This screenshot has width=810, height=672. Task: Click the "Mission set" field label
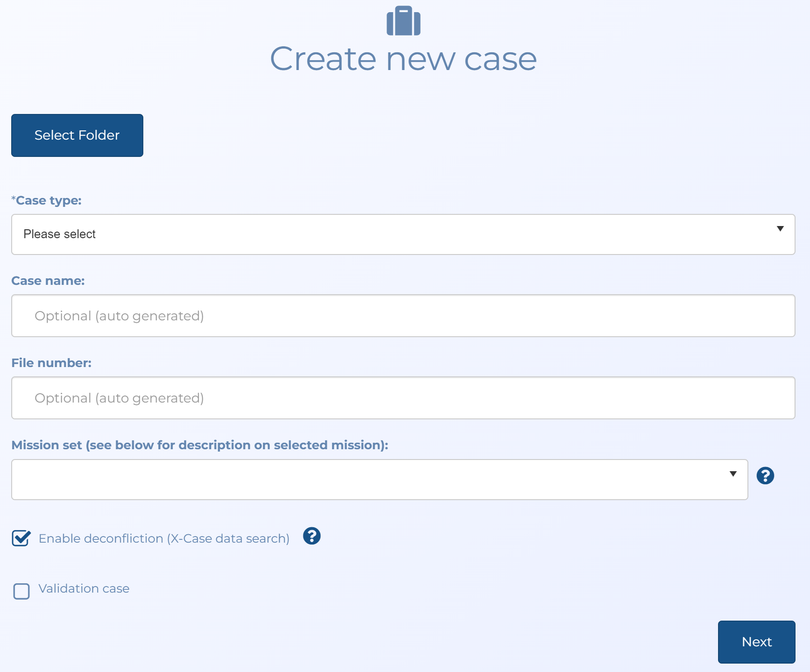point(199,445)
